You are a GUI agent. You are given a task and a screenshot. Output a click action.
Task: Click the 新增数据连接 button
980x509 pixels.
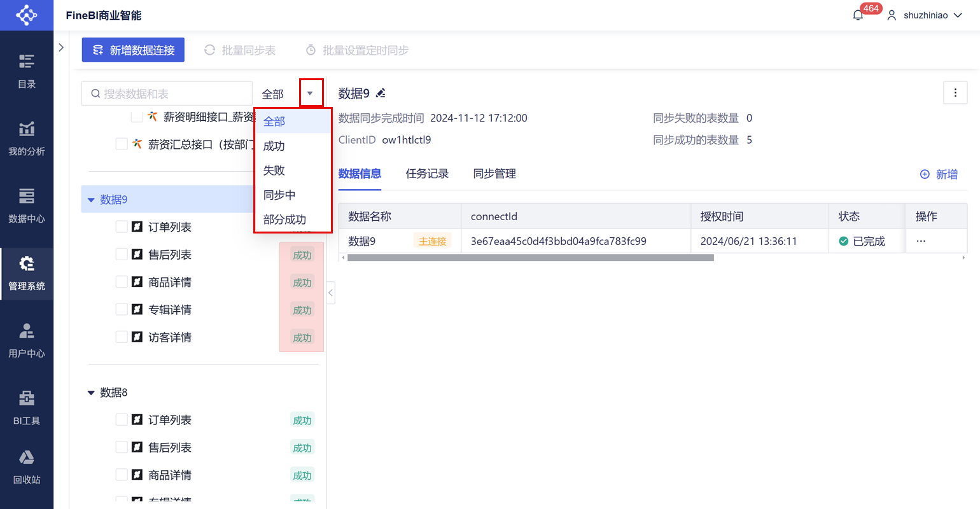pos(133,50)
